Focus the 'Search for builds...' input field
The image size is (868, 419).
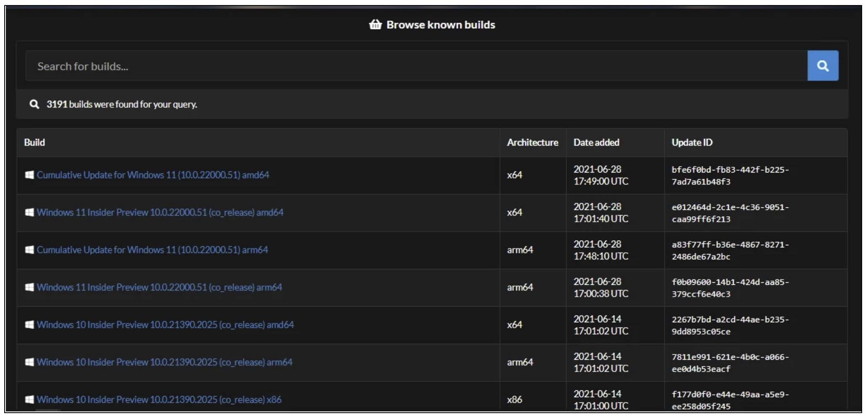pyautogui.click(x=416, y=66)
